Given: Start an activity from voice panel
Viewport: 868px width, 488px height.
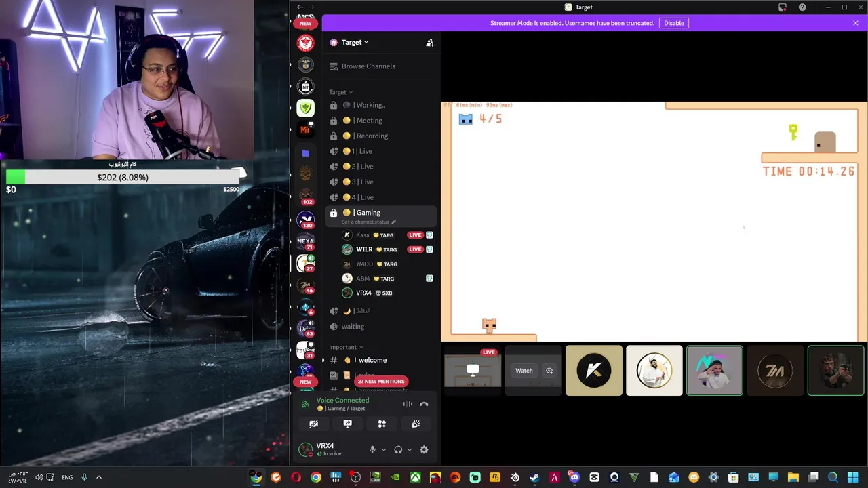Looking at the screenshot, I should [382, 424].
